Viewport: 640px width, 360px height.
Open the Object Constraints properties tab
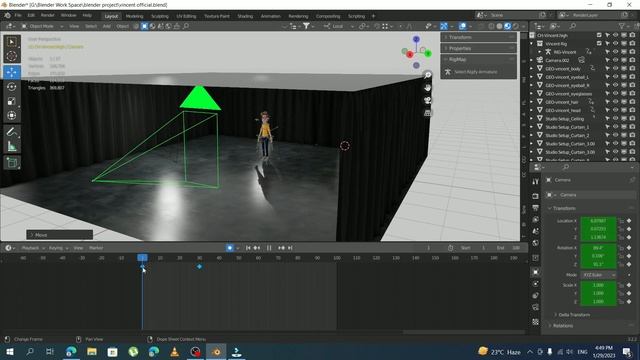tap(536, 295)
